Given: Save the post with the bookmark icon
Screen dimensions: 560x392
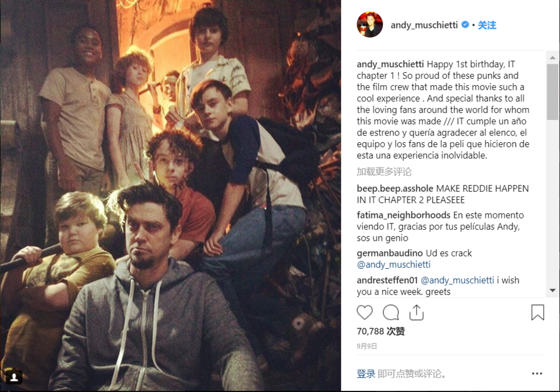Looking at the screenshot, I should [x=537, y=312].
